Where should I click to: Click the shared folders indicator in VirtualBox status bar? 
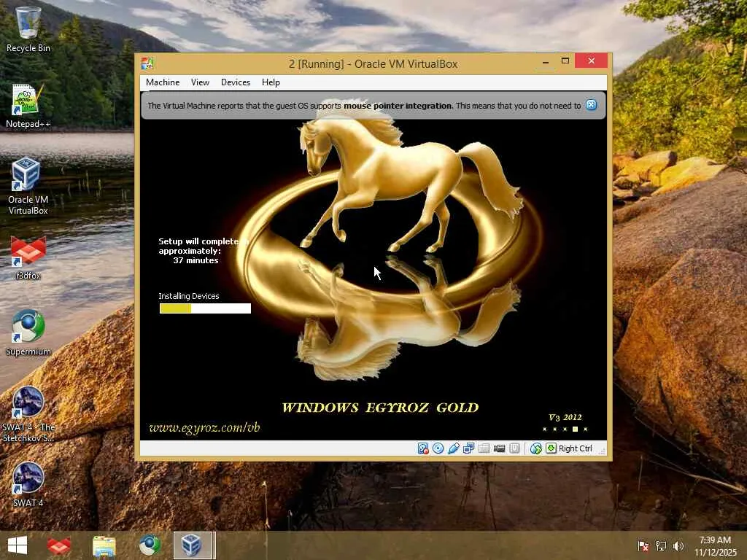click(x=484, y=448)
